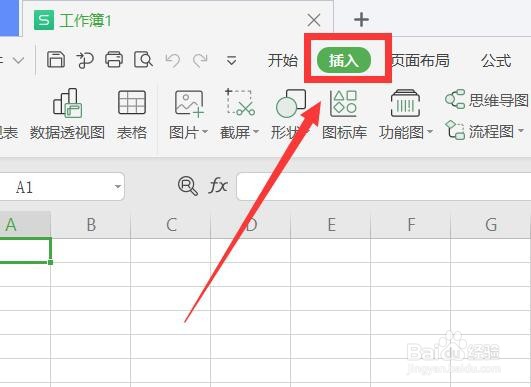
Task: Select column G header
Action: [491, 225]
